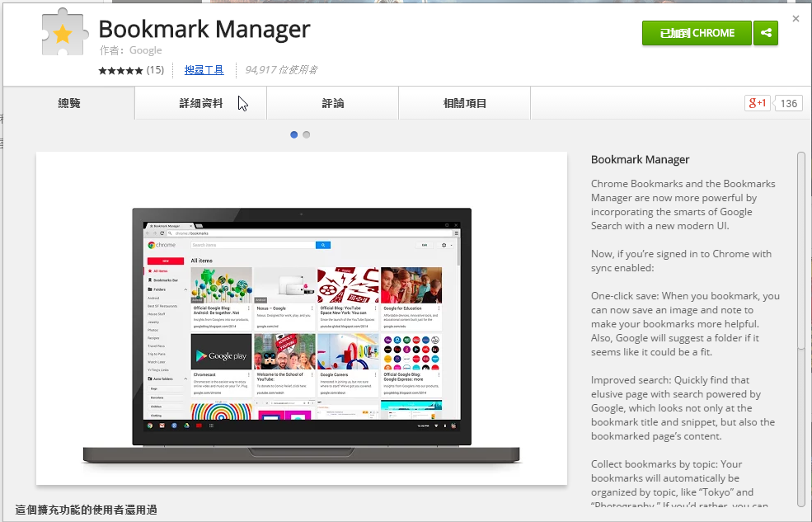Click the 136 plus-one count bubble
The width and height of the screenshot is (812, 522).
click(788, 103)
